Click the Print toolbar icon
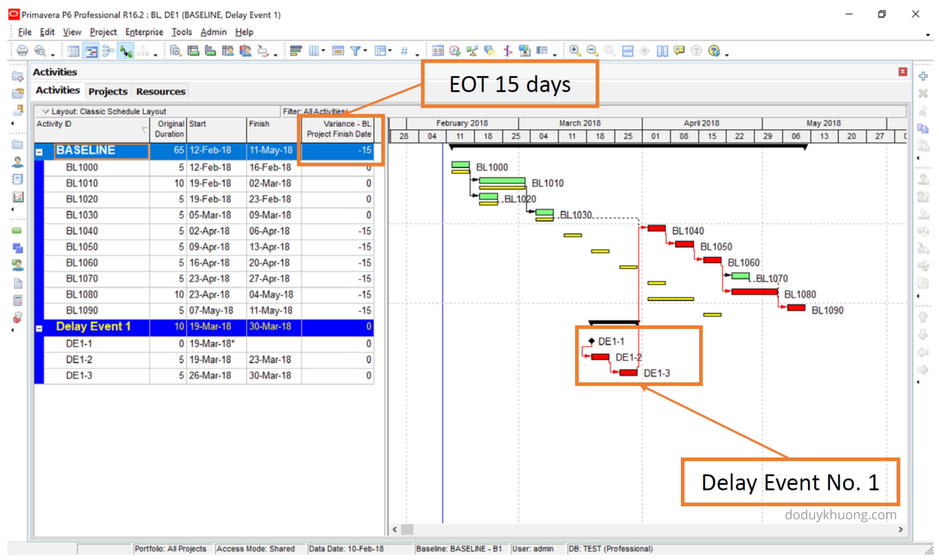This screenshot has height=560, width=939. pyautogui.click(x=22, y=51)
